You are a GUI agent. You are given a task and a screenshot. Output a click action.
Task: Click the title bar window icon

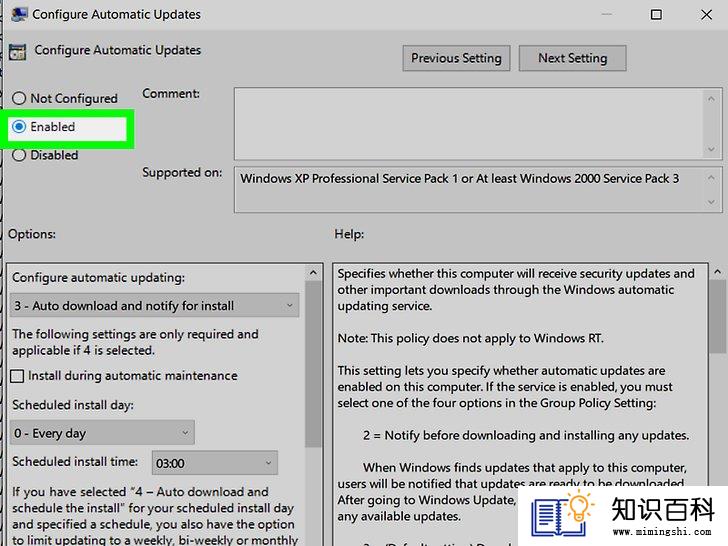(19, 14)
